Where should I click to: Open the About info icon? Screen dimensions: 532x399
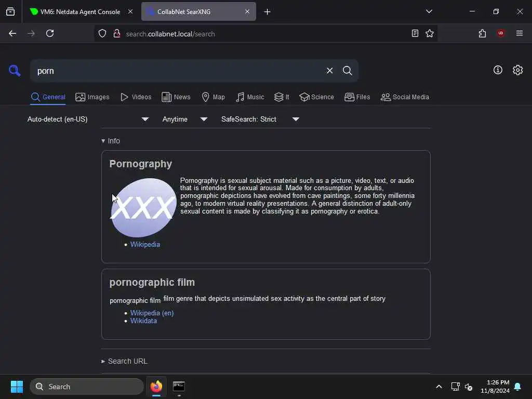(x=498, y=70)
